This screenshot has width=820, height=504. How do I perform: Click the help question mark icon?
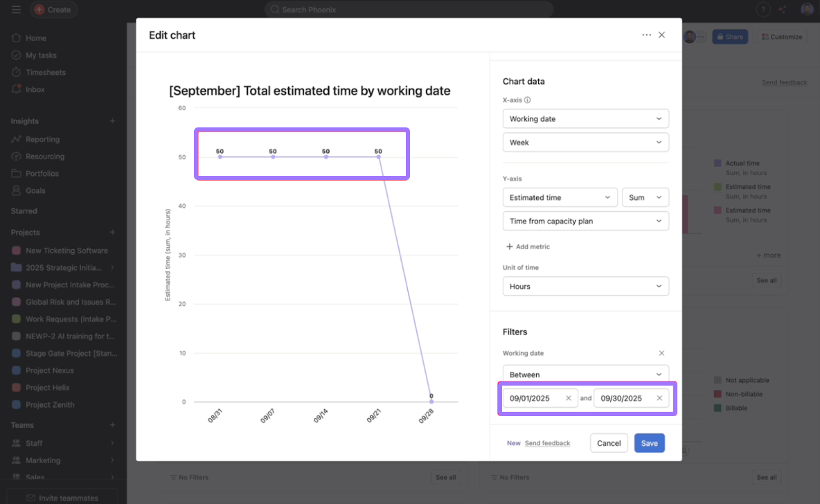coord(763,10)
